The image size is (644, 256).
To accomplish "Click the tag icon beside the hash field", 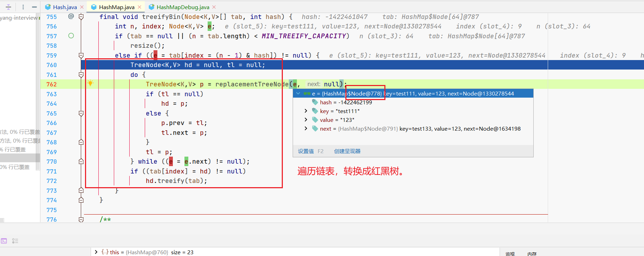I will coord(315,102).
